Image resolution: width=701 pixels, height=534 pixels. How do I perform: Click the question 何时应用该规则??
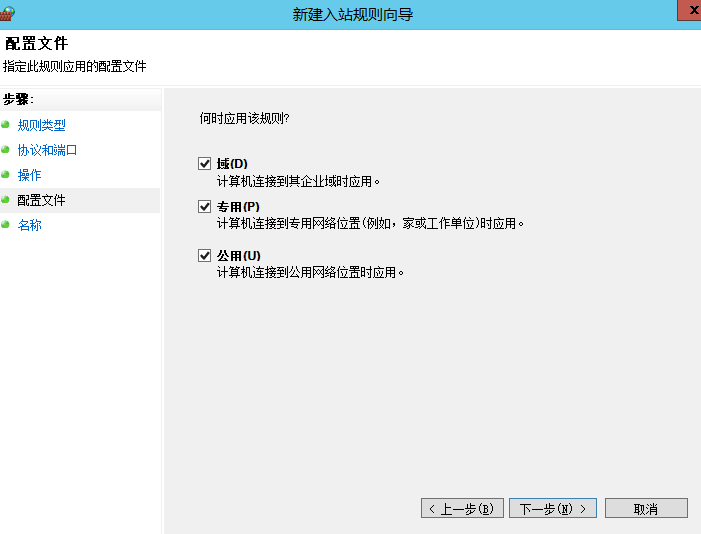[x=245, y=119]
